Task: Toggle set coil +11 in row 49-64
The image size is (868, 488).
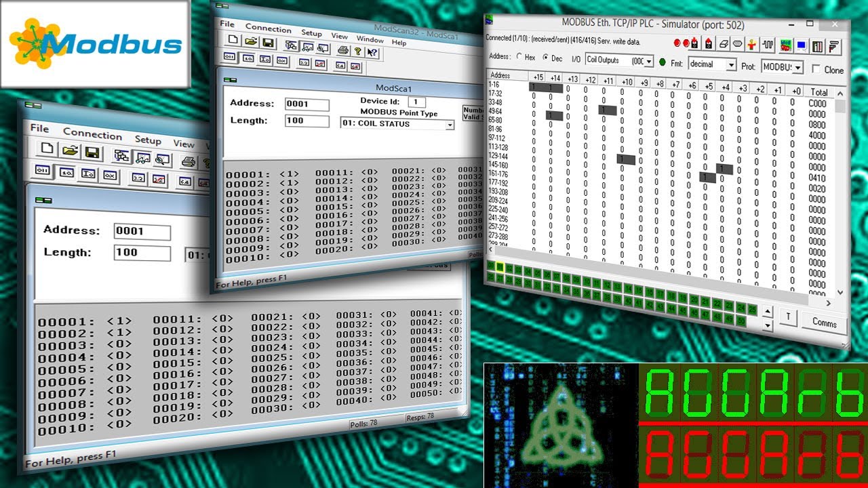Action: tap(607, 110)
